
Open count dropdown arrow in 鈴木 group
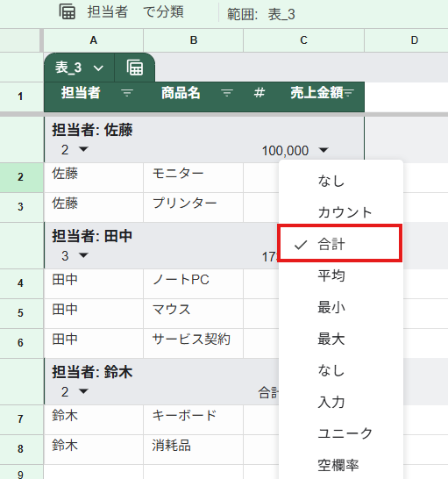pyautogui.click(x=83, y=391)
